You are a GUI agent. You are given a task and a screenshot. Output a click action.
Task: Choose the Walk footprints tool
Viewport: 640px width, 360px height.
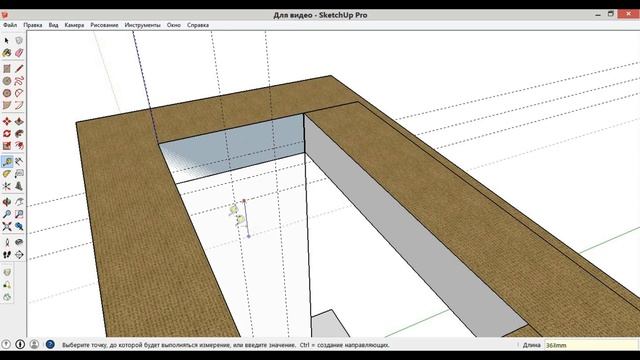[7, 255]
